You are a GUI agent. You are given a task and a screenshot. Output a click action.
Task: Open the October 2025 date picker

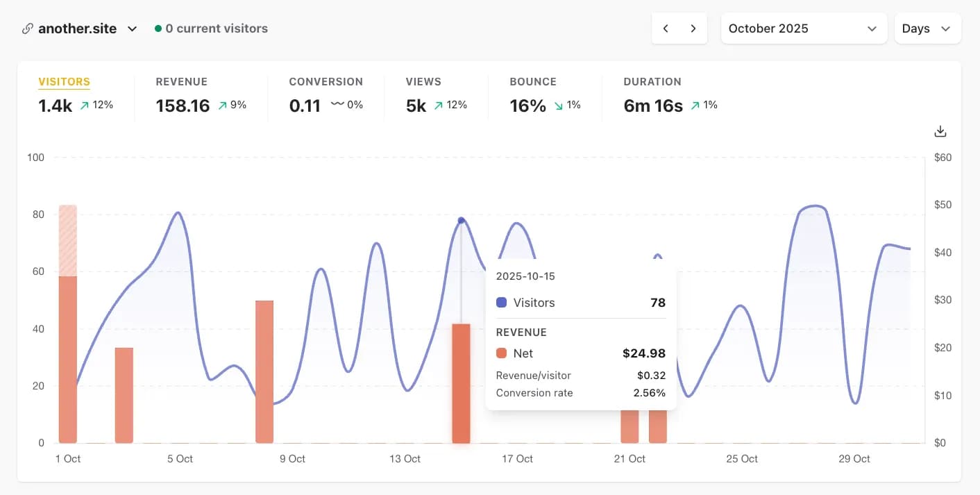[803, 28]
